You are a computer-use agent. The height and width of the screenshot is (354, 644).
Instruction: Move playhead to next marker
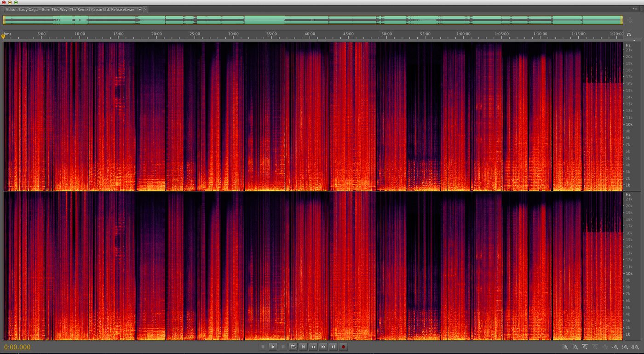pos(333,347)
